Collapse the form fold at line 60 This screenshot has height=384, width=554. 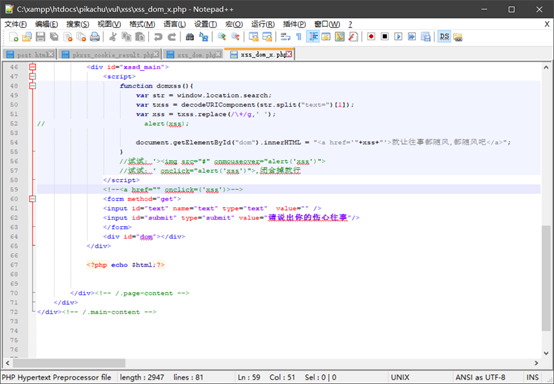click(33, 199)
